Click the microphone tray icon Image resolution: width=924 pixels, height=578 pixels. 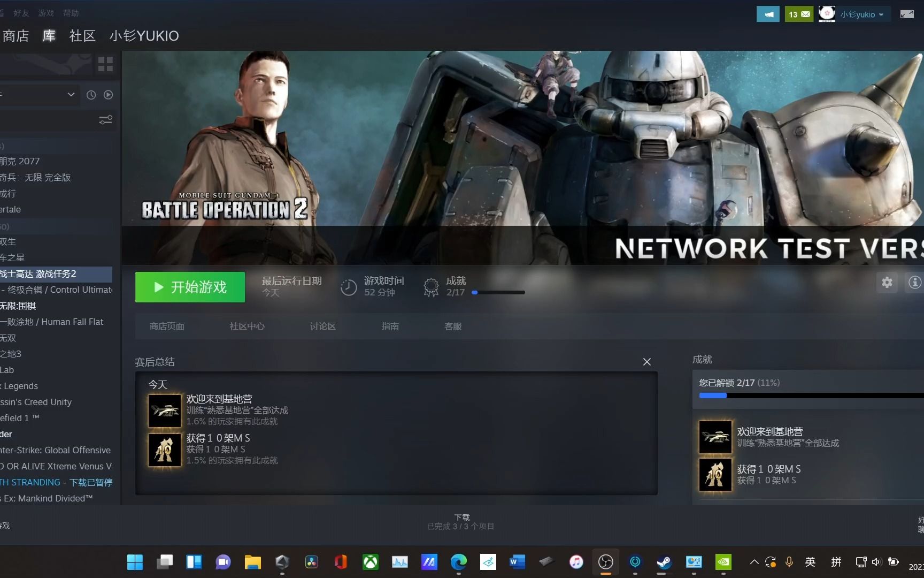(789, 562)
